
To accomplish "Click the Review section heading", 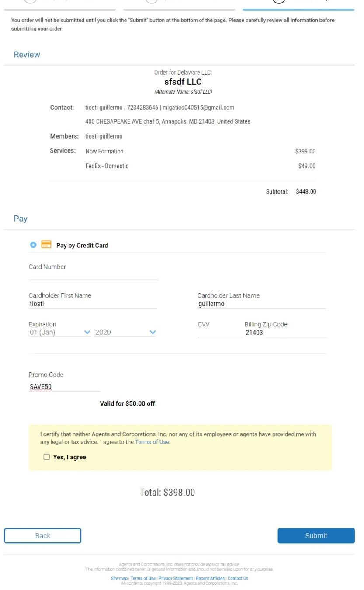I will click(27, 55).
